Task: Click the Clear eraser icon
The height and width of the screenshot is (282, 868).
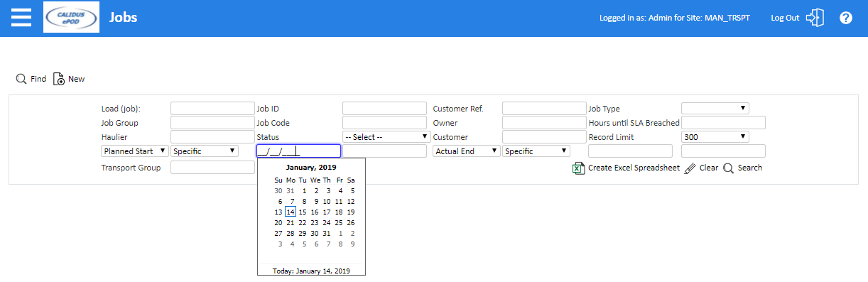Action: click(690, 168)
